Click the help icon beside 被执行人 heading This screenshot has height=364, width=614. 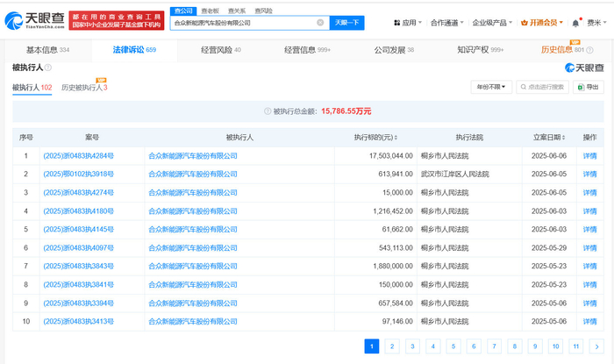[x=48, y=68]
